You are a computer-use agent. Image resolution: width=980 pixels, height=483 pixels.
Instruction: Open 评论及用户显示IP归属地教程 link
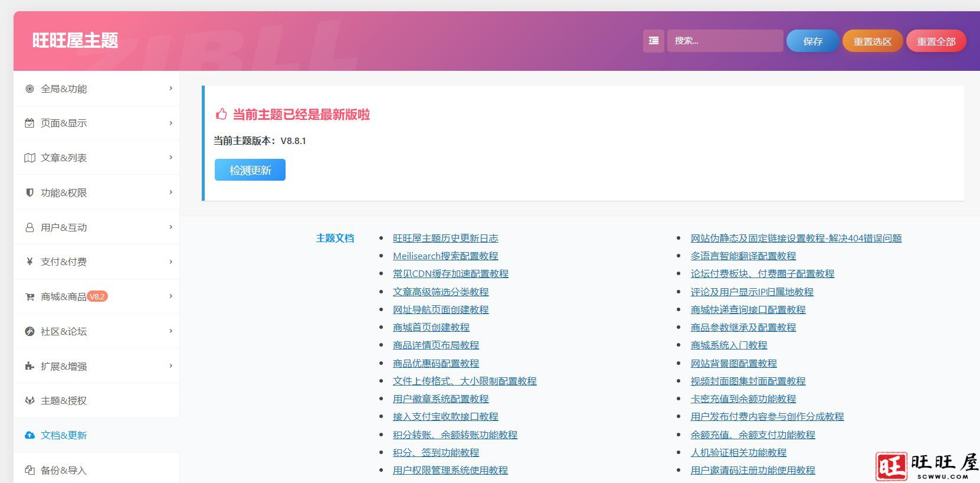pos(752,292)
